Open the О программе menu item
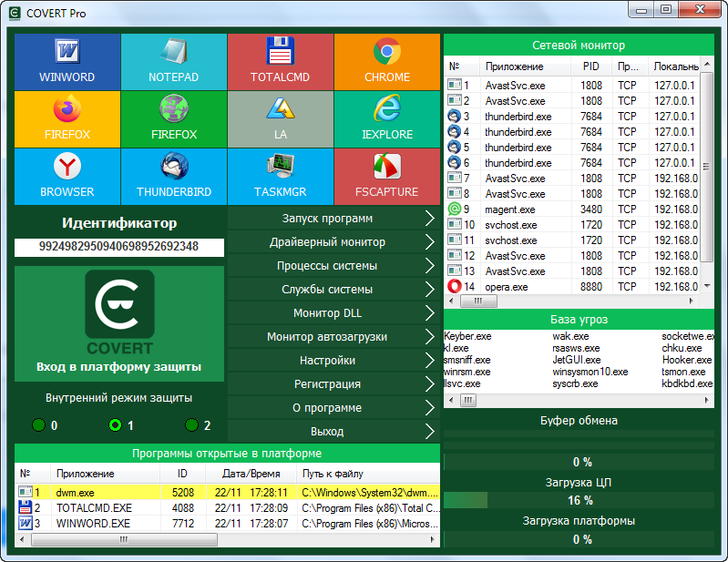This screenshot has height=562, width=728. (x=333, y=408)
